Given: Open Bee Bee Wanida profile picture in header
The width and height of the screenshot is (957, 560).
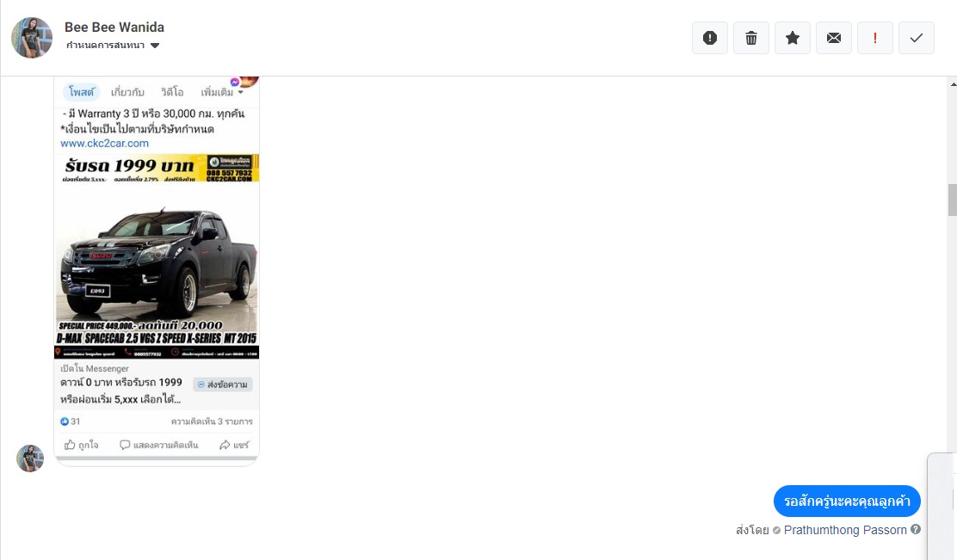Looking at the screenshot, I should point(32,38).
